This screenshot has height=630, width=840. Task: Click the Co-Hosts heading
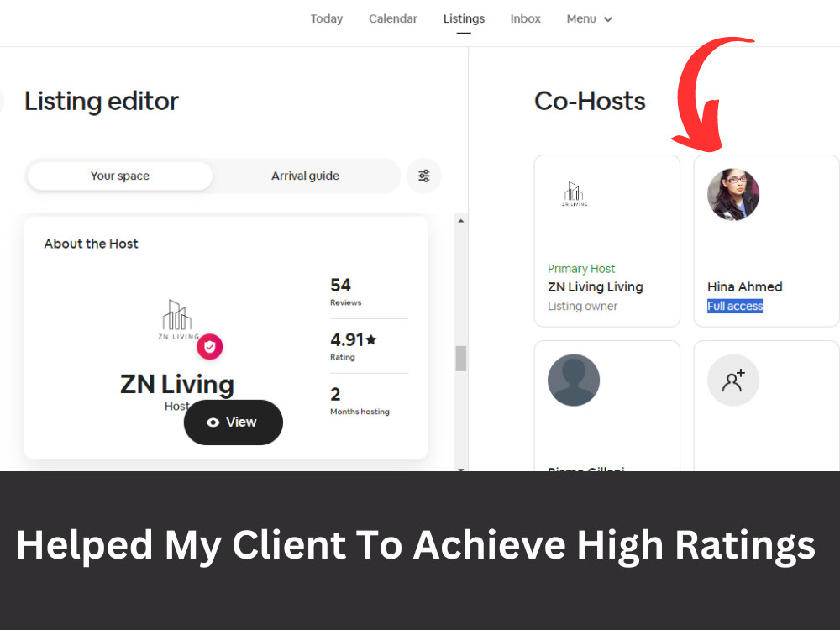pos(590,101)
